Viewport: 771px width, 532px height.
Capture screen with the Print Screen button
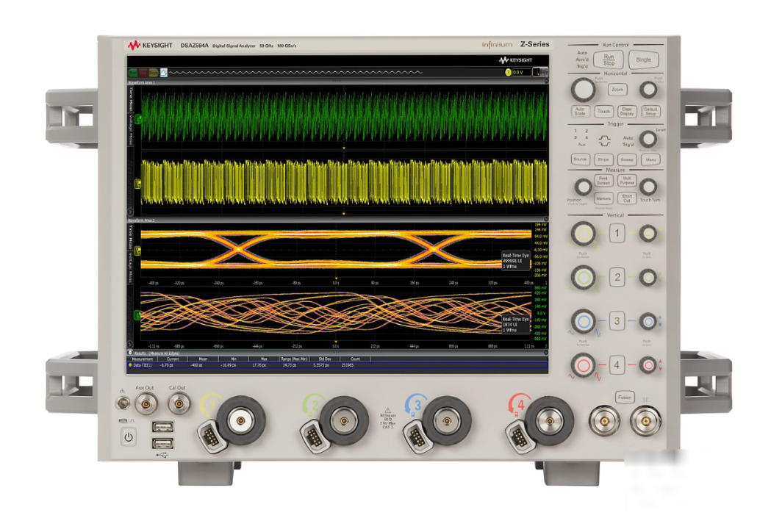(x=604, y=181)
